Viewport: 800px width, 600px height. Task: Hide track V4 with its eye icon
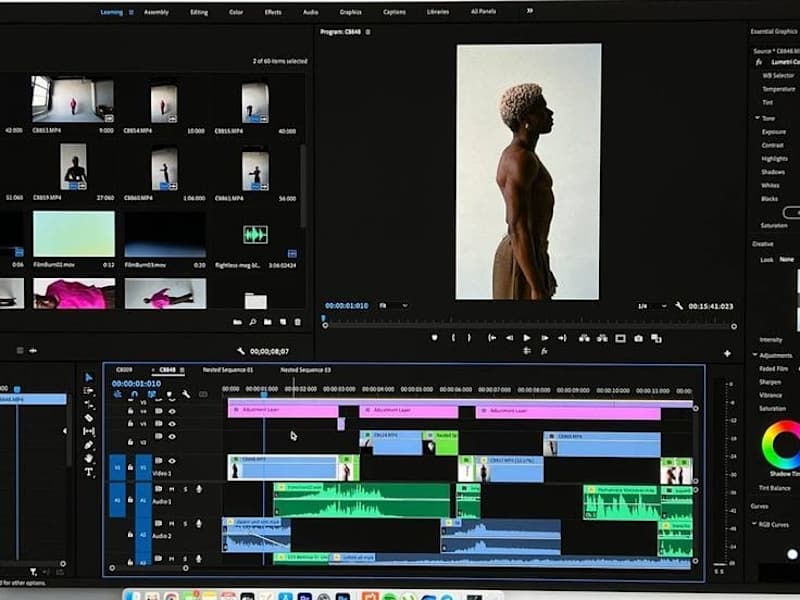(172, 411)
